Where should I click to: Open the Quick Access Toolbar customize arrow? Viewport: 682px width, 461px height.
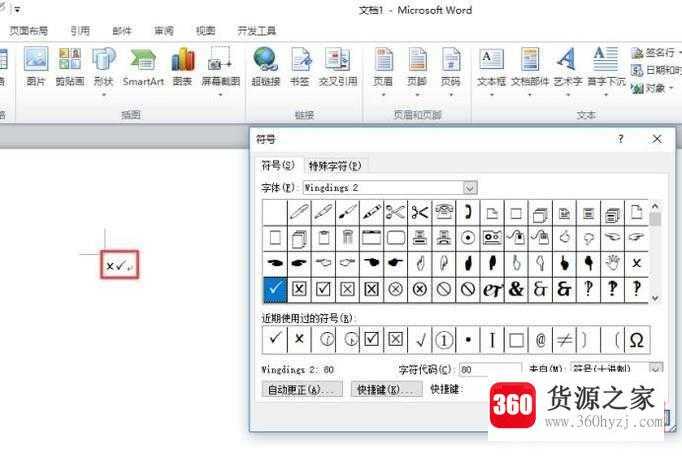click(x=17, y=9)
